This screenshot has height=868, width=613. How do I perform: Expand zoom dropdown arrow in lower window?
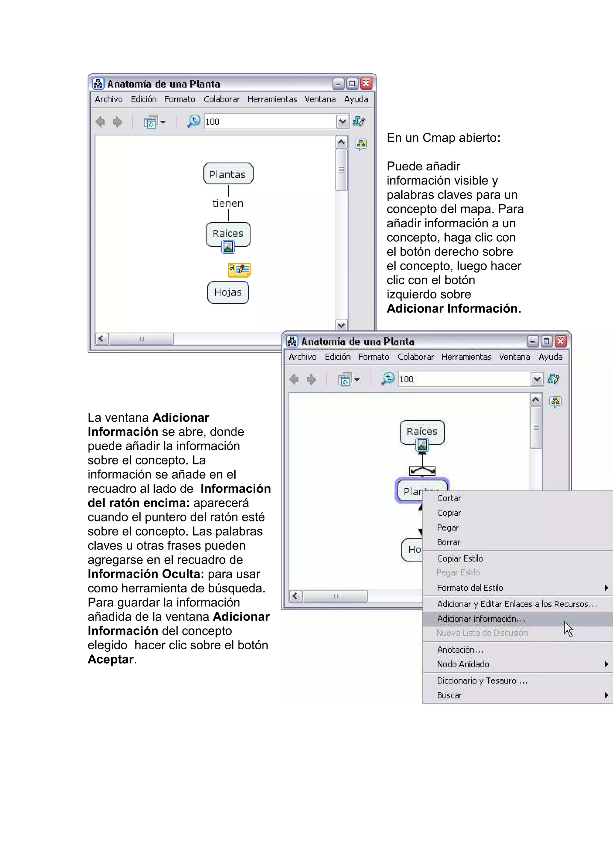(537, 379)
